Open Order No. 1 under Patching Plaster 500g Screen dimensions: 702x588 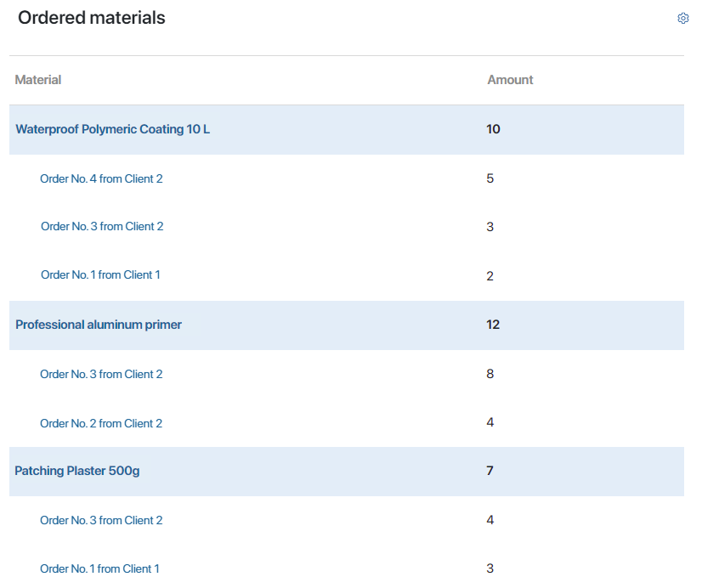coord(99,568)
